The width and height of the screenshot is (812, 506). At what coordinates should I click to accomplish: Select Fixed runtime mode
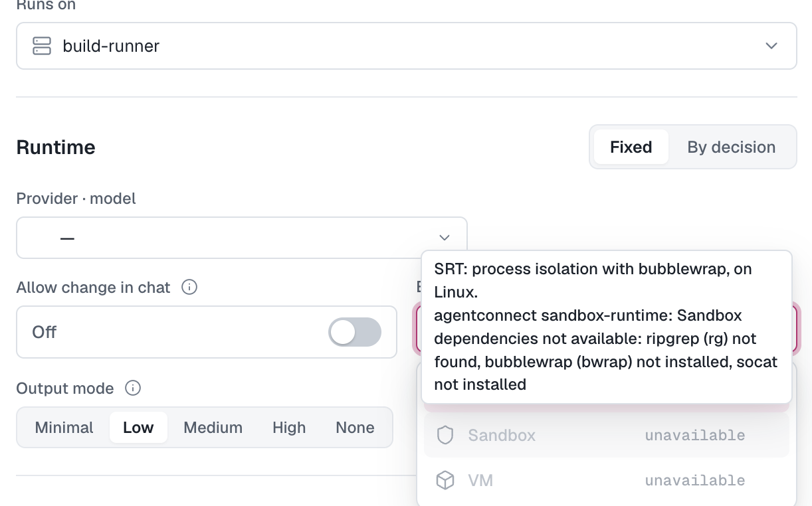click(631, 147)
